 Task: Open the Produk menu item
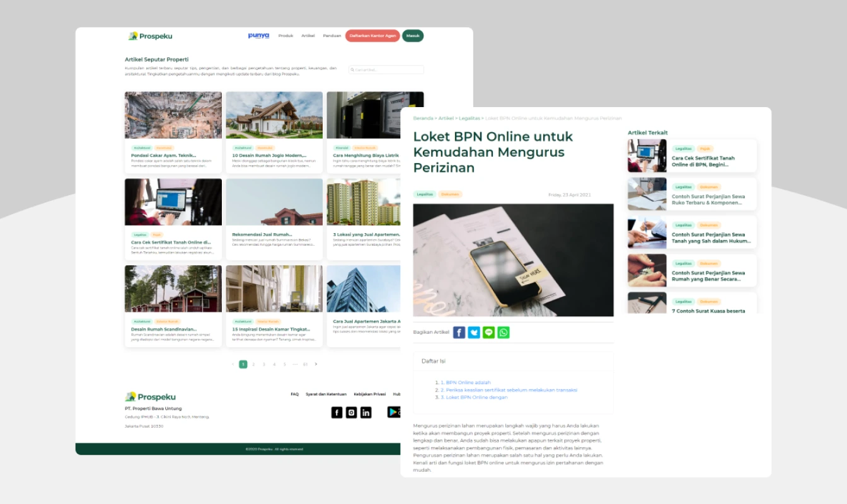pos(285,36)
